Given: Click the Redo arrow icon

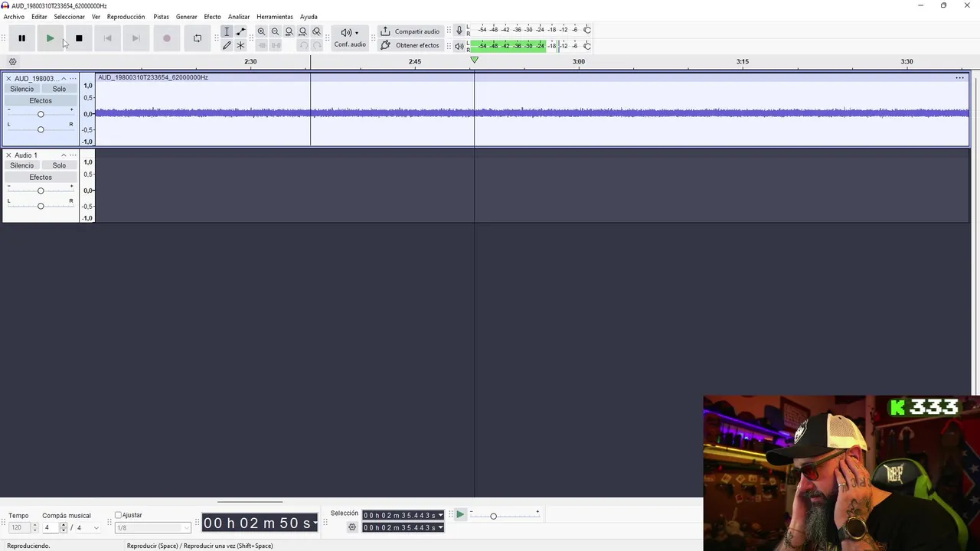Looking at the screenshot, I should [x=317, y=45].
